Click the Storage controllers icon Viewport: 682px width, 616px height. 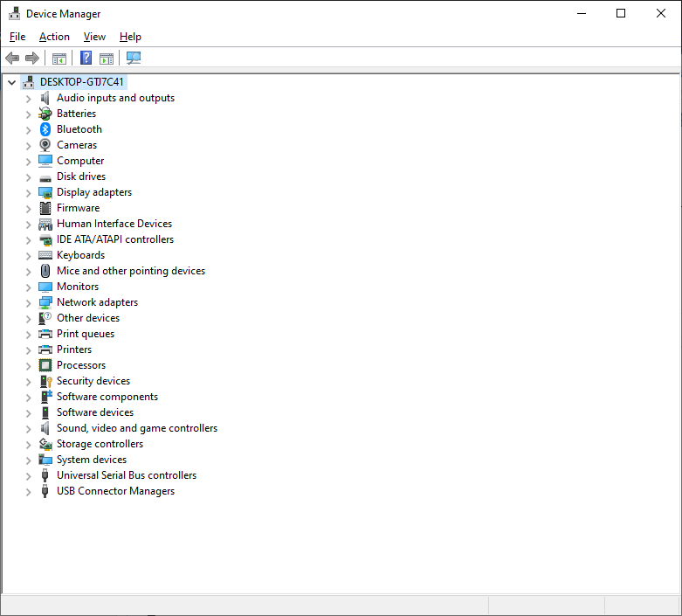(x=45, y=444)
